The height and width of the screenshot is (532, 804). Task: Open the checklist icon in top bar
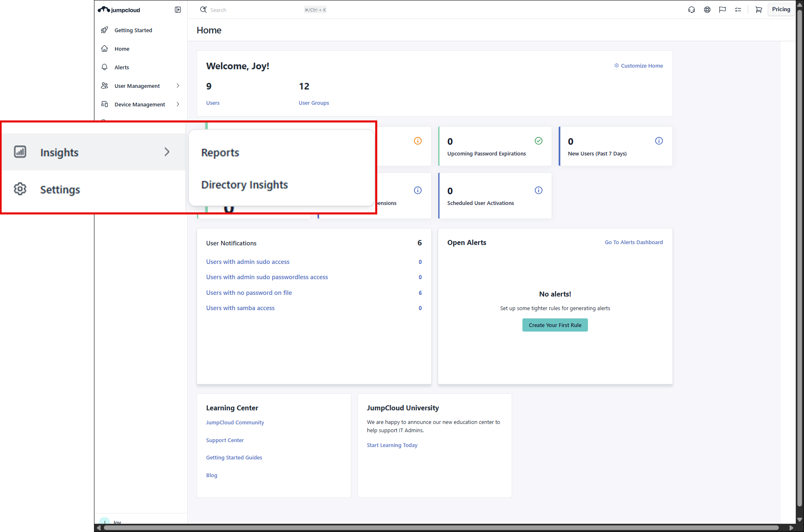738,10
